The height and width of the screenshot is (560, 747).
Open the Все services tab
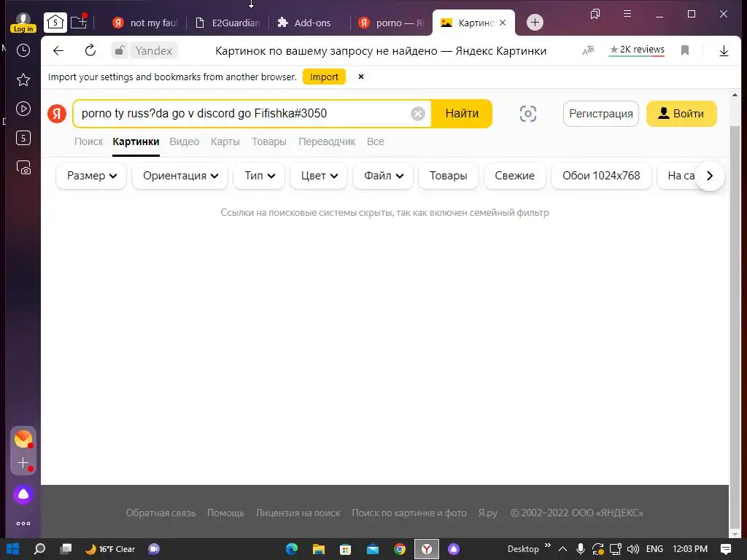[x=376, y=141]
